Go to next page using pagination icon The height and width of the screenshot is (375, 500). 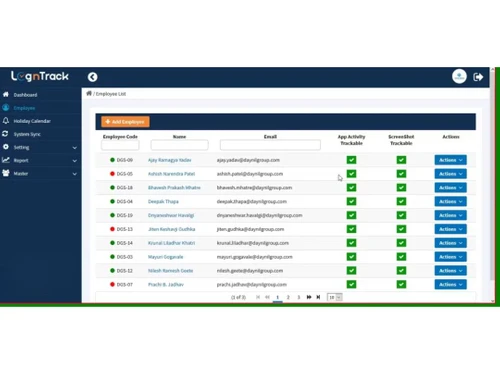(309, 297)
